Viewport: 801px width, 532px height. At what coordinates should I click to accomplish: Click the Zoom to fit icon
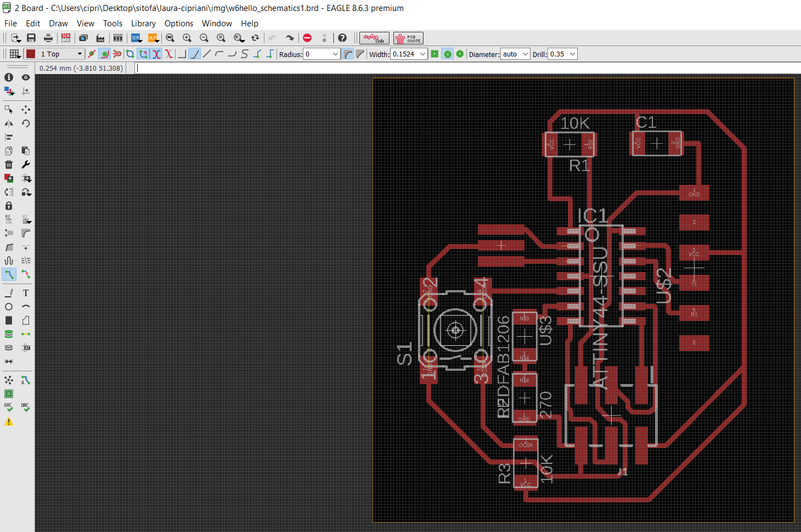coord(170,38)
